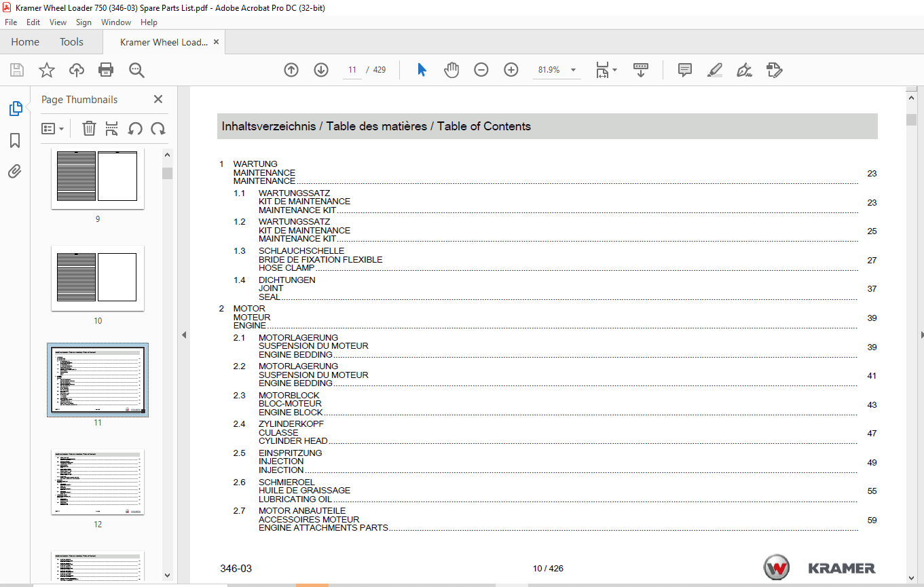Zoom in with the plus icon

click(x=511, y=70)
